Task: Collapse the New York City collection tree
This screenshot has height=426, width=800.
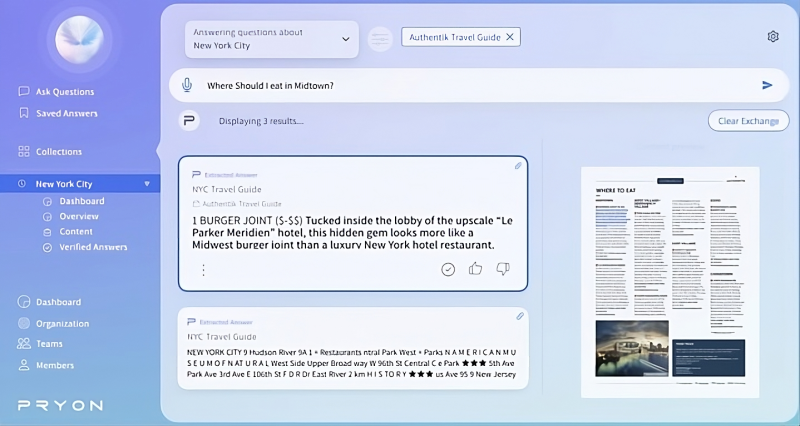Action: pos(147,184)
